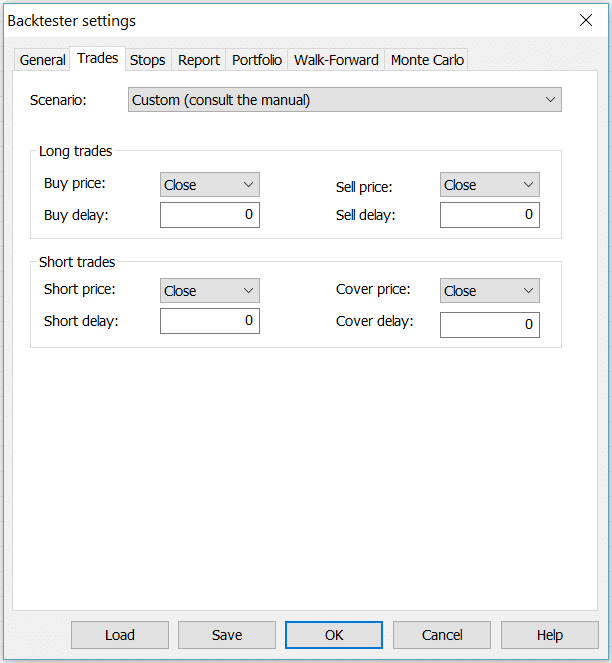Close the Backtester settings dialog
Screen dimensions: 612x663
pyautogui.click(x=585, y=21)
